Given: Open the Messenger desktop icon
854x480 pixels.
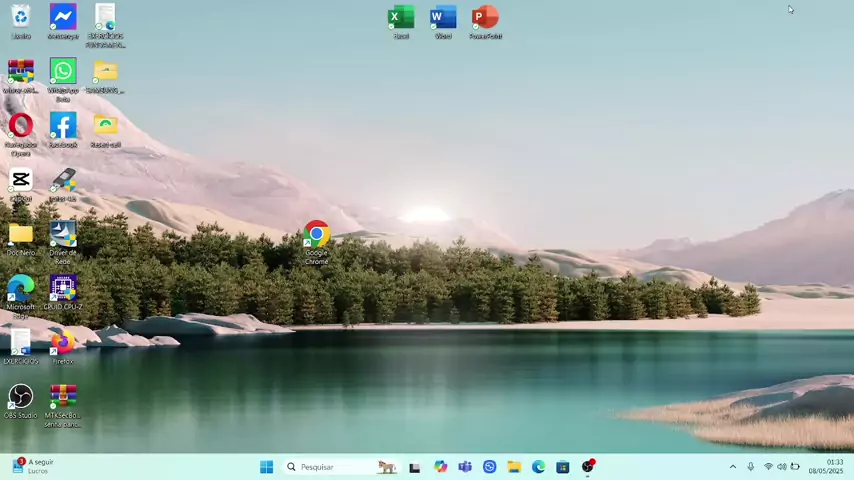Looking at the screenshot, I should (x=63, y=18).
